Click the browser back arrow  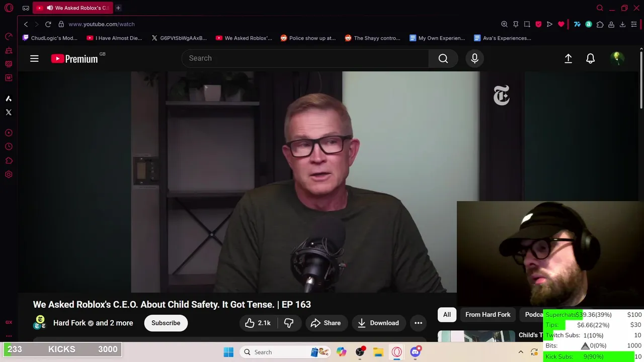pos(26,24)
